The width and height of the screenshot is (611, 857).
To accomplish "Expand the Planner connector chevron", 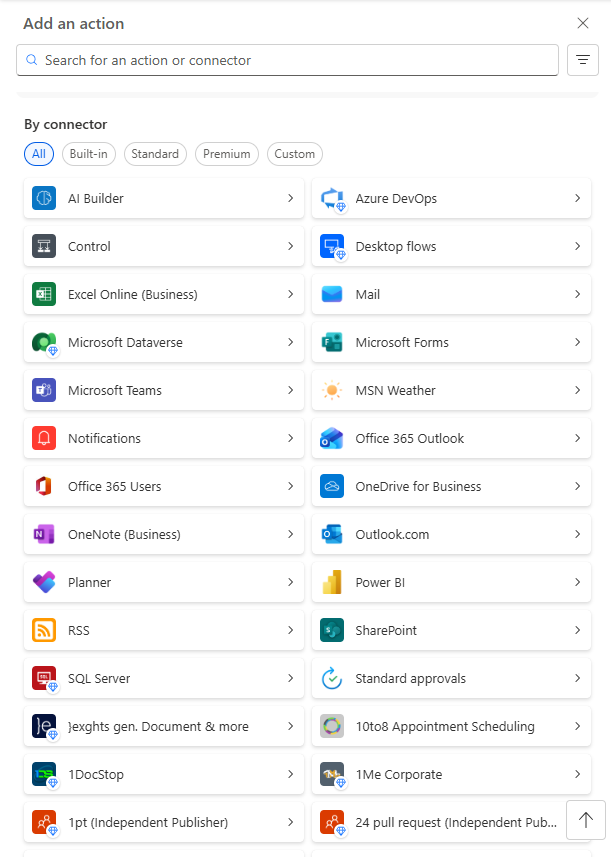I will click(x=290, y=582).
